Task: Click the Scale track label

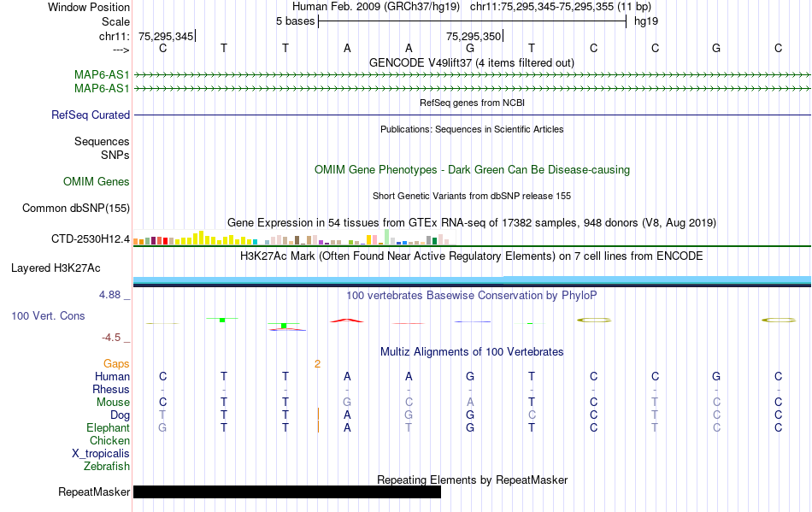Action: tap(115, 21)
